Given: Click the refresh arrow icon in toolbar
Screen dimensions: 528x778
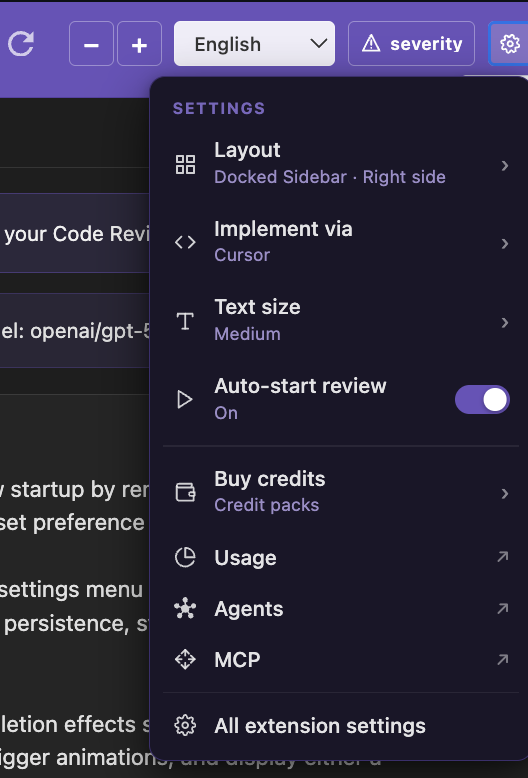Looking at the screenshot, I should (x=21, y=44).
